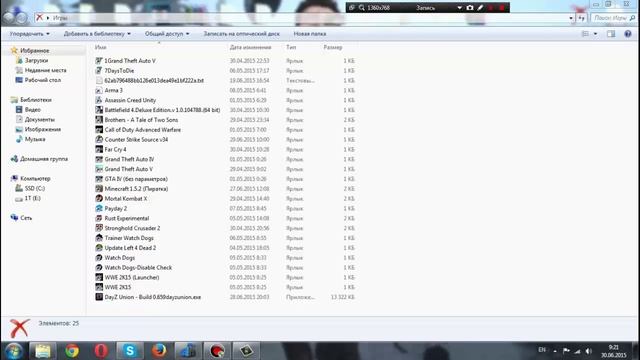Change the file view mode button
The height and width of the screenshot is (360, 640).
tap(585, 34)
